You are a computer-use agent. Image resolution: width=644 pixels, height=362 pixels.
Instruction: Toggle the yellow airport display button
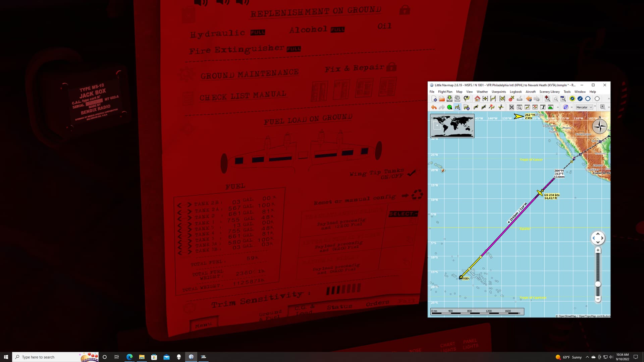pyautogui.click(x=572, y=99)
